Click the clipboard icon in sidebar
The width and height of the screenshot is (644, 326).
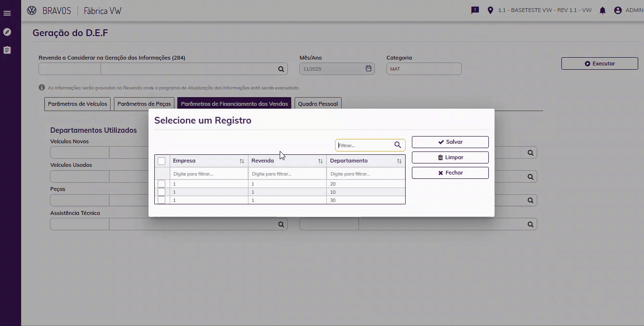point(7,50)
